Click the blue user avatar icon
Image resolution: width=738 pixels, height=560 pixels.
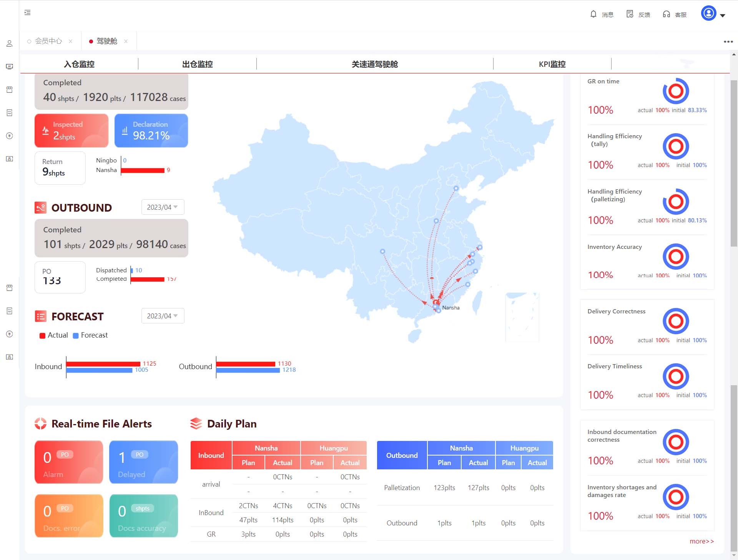tap(708, 13)
